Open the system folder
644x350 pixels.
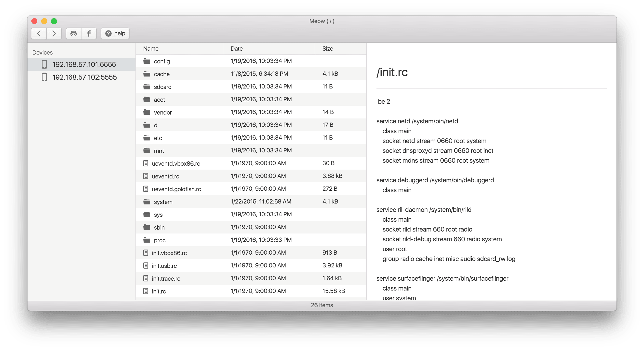pyautogui.click(x=163, y=202)
